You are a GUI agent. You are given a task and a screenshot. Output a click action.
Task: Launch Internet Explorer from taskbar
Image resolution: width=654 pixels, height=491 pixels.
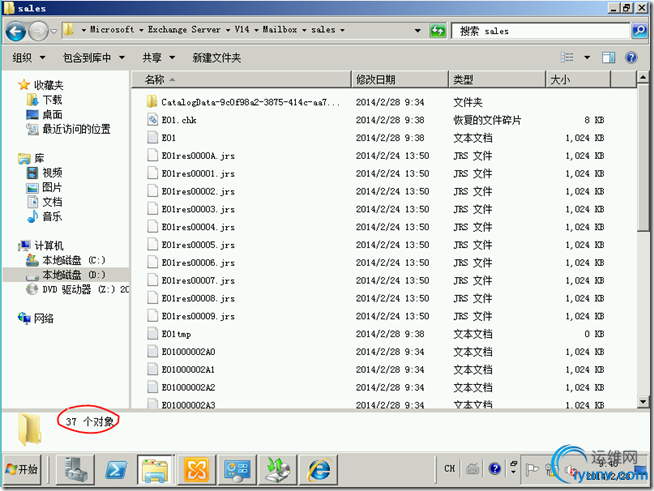pyautogui.click(x=319, y=469)
